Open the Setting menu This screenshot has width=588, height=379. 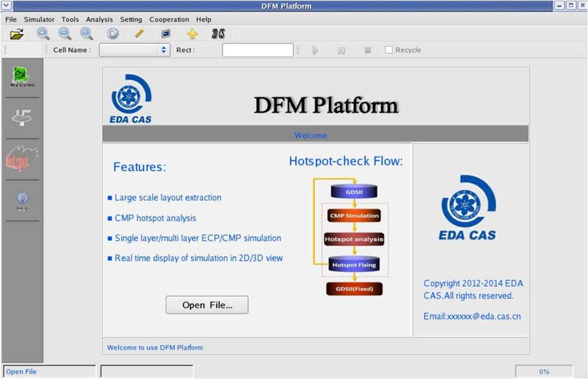[131, 19]
